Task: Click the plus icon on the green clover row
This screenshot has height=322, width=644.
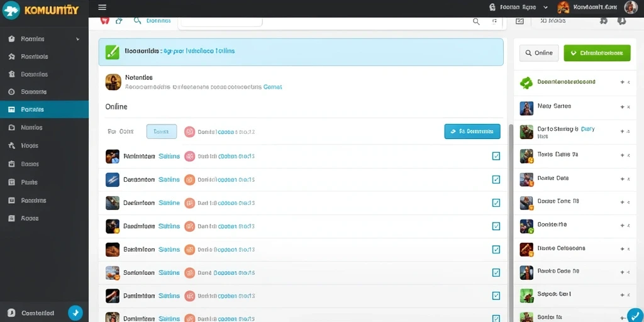Action: [x=622, y=82]
